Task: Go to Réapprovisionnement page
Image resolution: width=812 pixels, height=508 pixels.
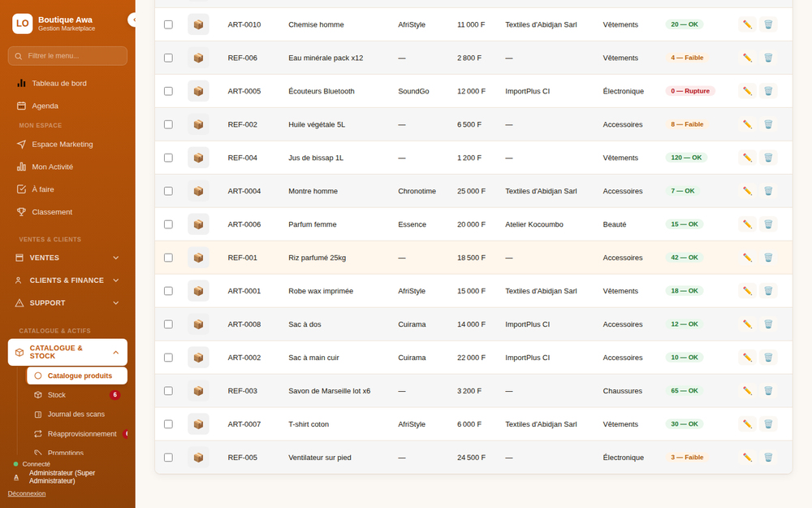Action: coord(76,434)
